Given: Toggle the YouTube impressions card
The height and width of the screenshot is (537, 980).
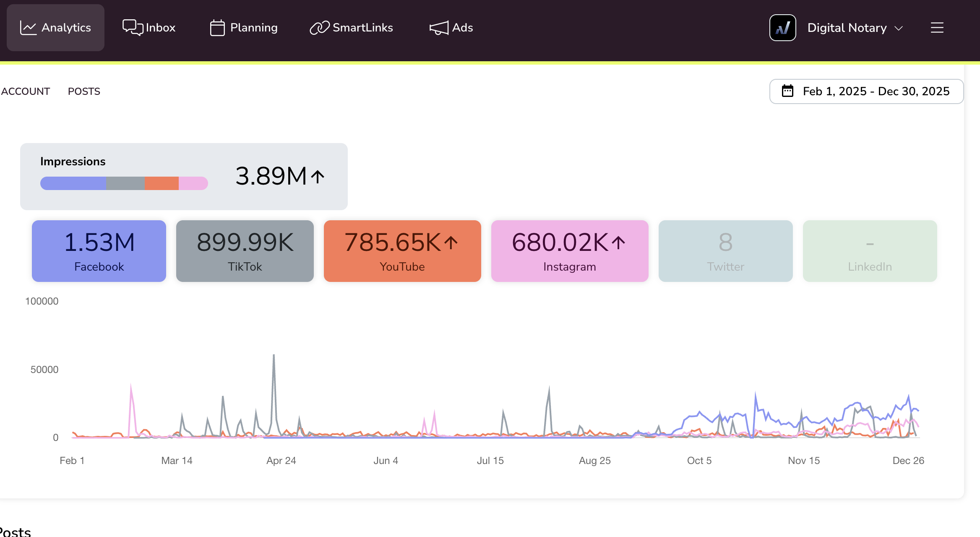Looking at the screenshot, I should coord(402,251).
